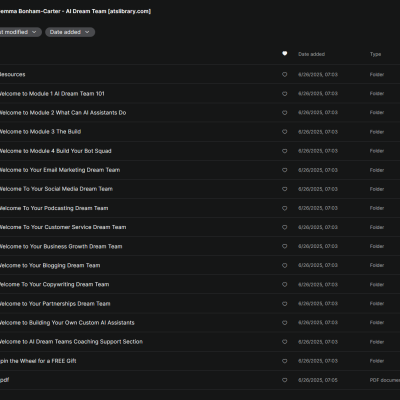Favorite Podcasting Dream Team heart icon
The width and height of the screenshot is (400, 400).
pos(284,208)
